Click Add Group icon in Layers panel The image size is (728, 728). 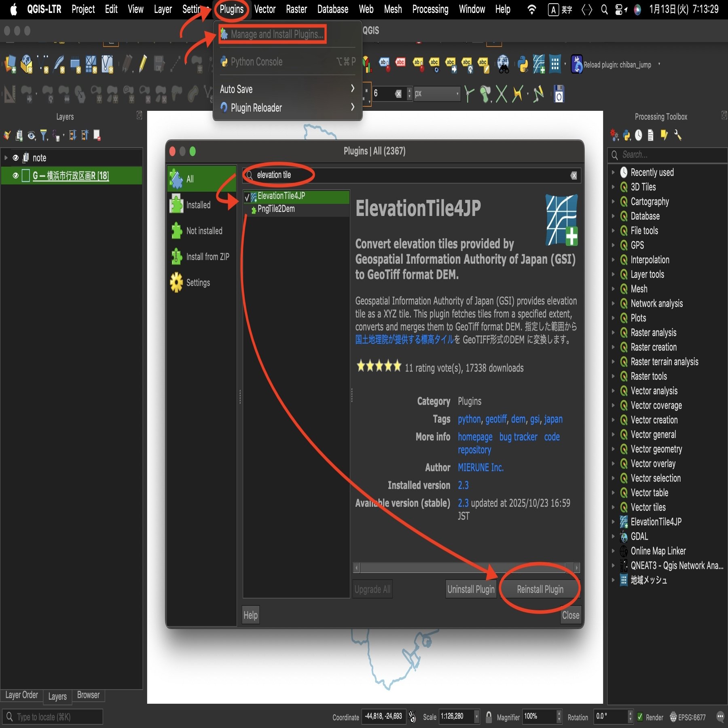tap(19, 135)
